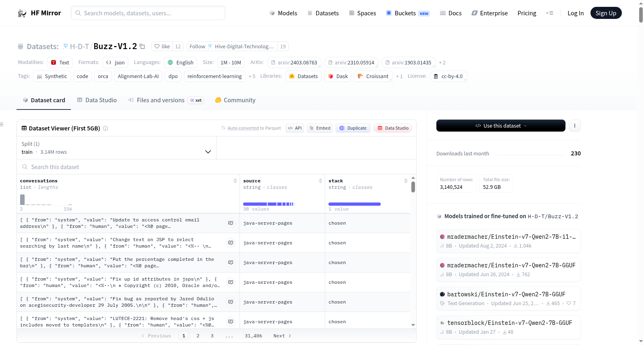Expand the row starting 'Change text on JSP'

[x=231, y=243]
